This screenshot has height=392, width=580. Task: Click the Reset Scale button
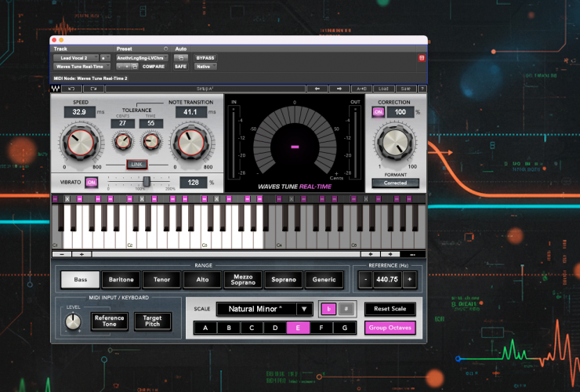tap(390, 309)
